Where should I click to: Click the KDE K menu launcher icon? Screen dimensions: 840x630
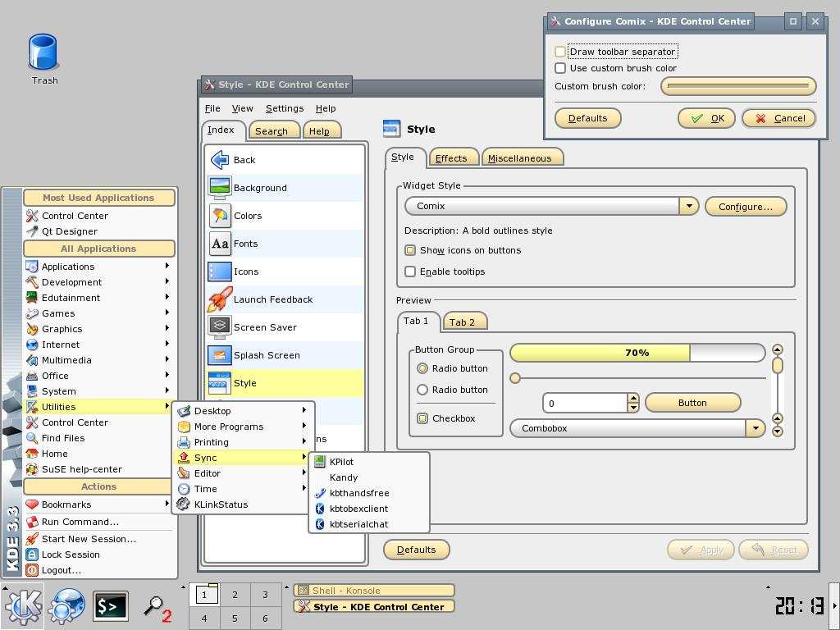23,606
